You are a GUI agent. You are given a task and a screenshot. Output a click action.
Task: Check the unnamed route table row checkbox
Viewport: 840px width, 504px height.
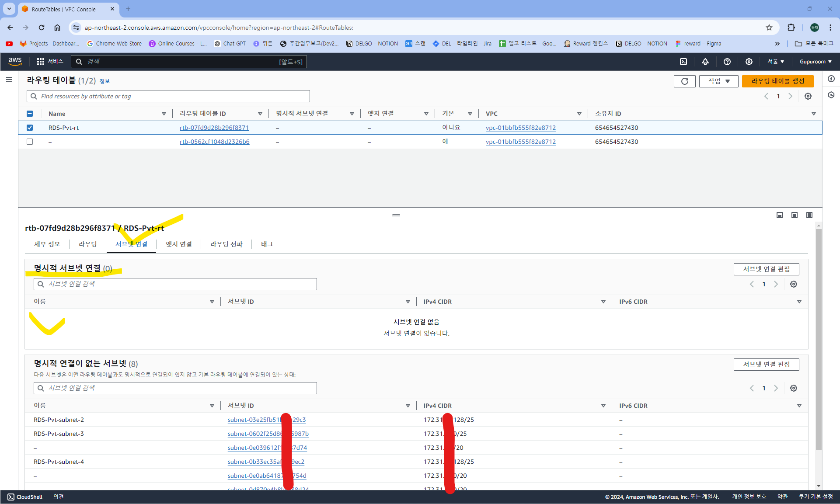(30, 142)
